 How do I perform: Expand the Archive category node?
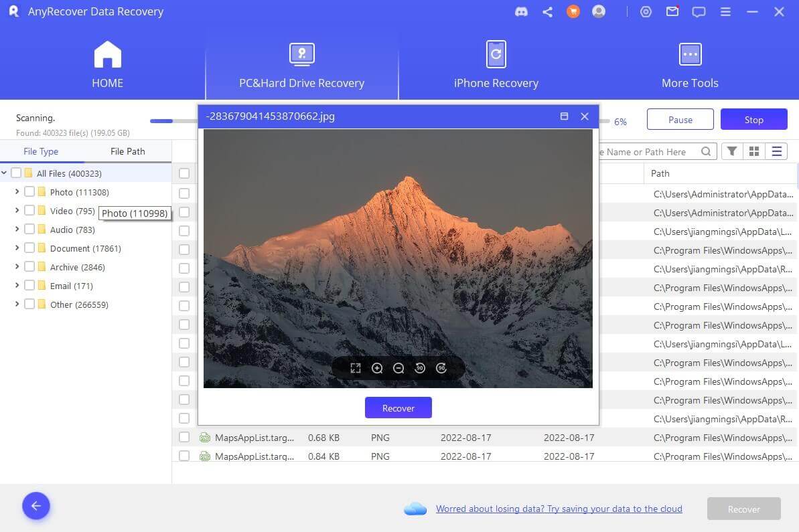click(x=17, y=267)
